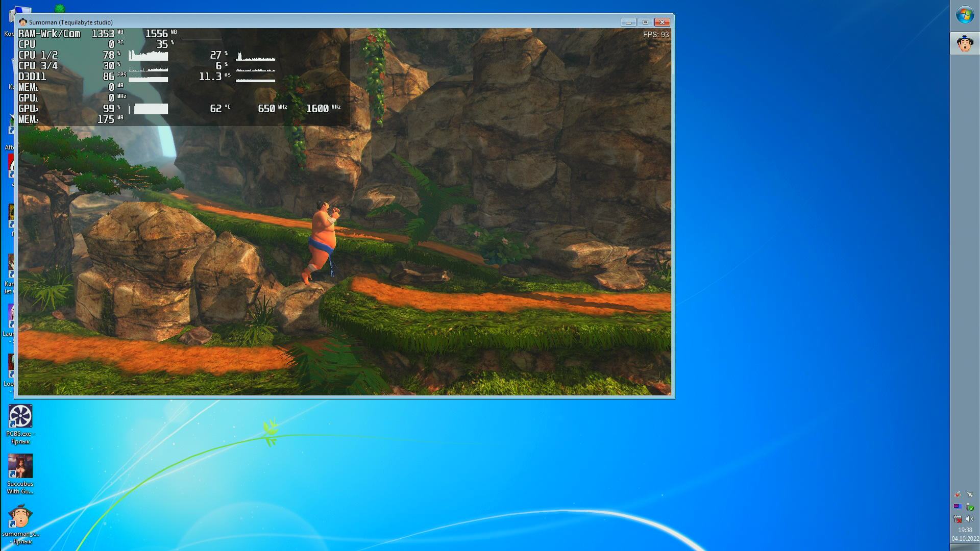Screen dimensions: 980x551
Task: Click the red splash tray icon
Action: point(958,494)
